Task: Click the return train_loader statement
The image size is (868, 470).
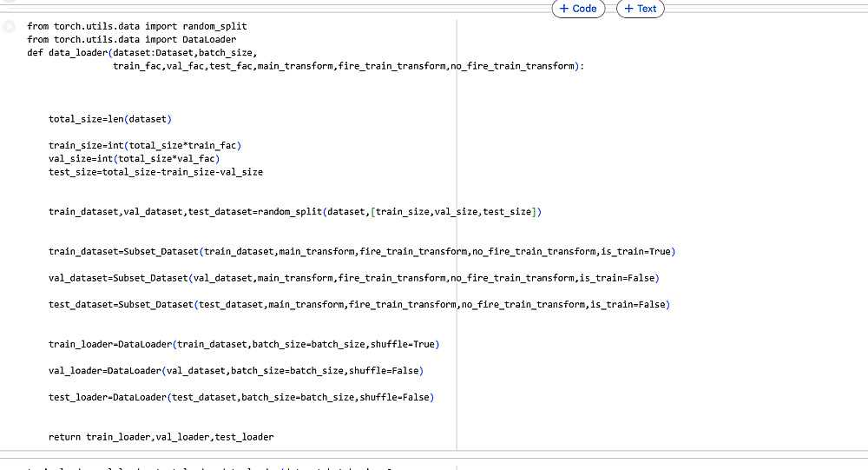Action: click(x=161, y=437)
